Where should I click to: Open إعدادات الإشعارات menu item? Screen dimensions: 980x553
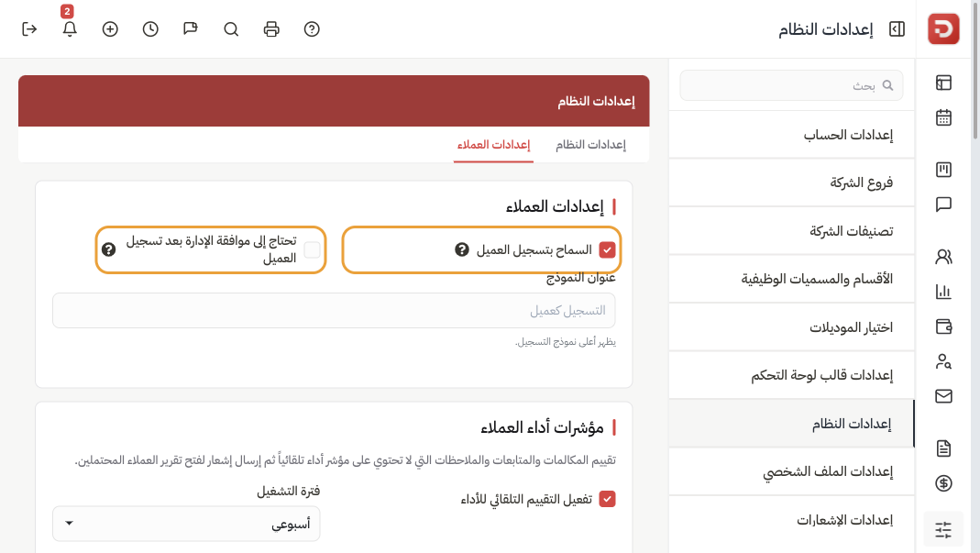(x=791, y=520)
